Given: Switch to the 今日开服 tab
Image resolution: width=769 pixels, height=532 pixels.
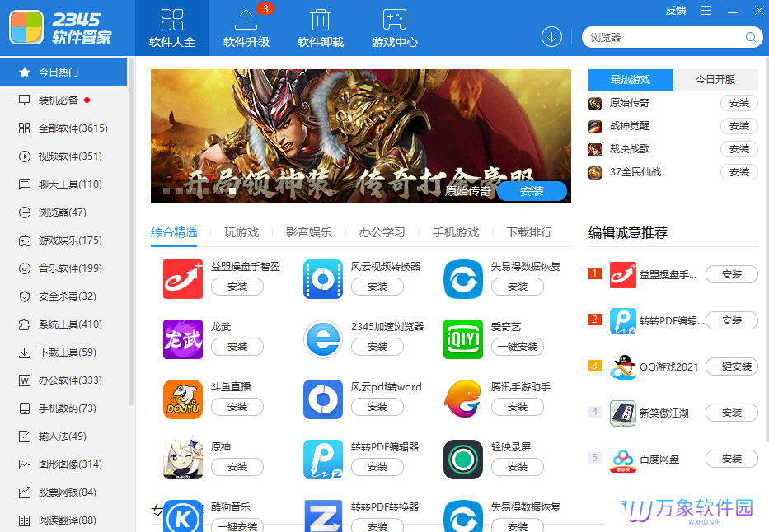Looking at the screenshot, I should pyautogui.click(x=715, y=79).
